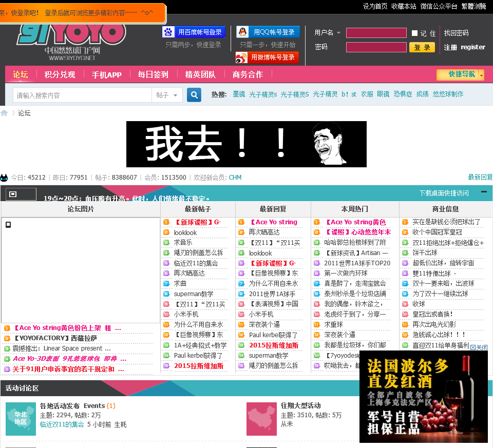Click hot search term 衣服
This screenshot has height=448, width=493.
click(x=367, y=94)
